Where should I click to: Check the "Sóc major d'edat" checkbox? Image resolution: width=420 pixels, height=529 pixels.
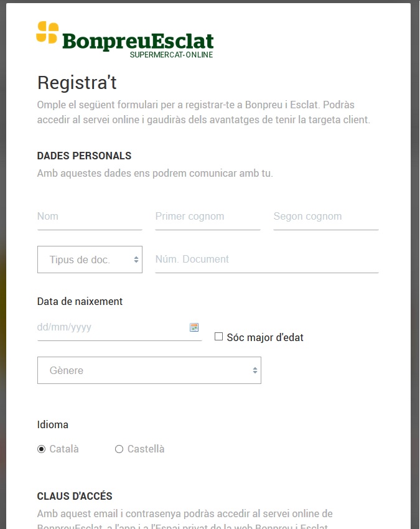(218, 337)
